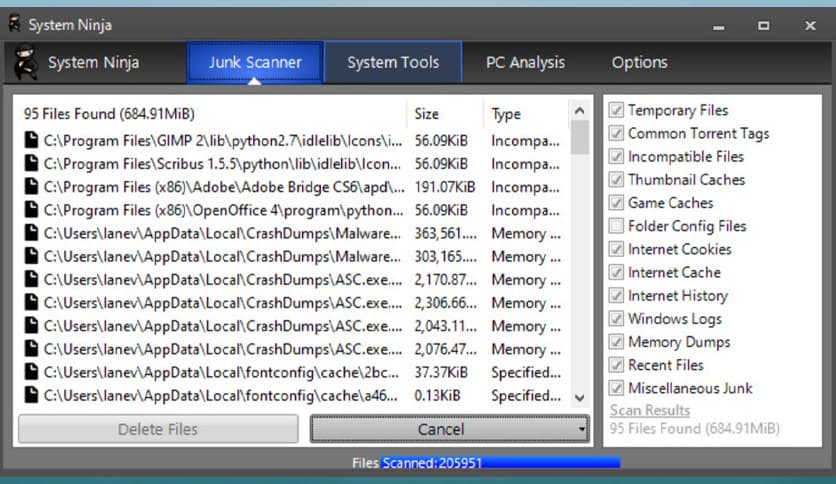Screen dimensions: 836x484
Task: Uncheck Incompatible Files option
Action: tap(616, 156)
